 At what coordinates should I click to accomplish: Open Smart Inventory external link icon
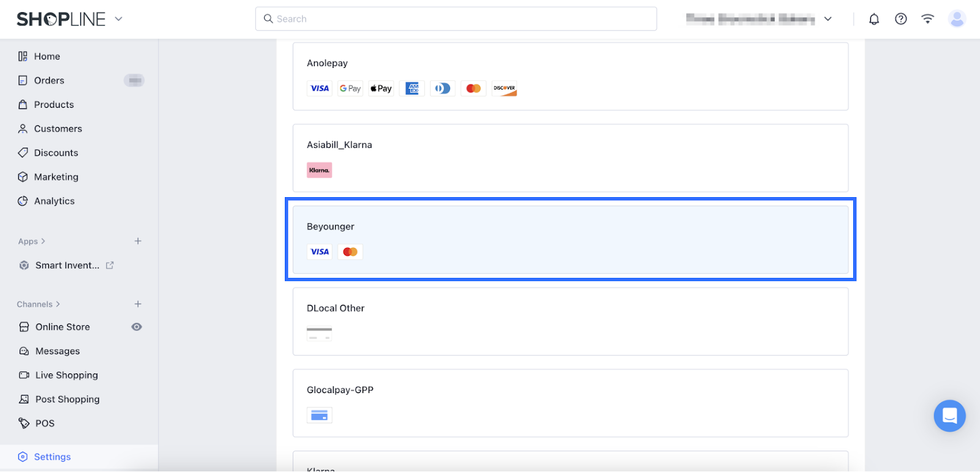[x=110, y=265]
